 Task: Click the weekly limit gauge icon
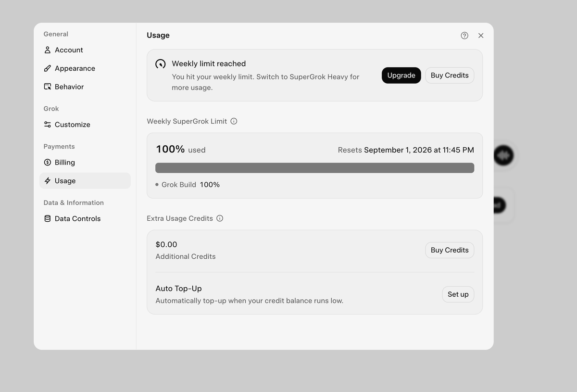point(161,64)
